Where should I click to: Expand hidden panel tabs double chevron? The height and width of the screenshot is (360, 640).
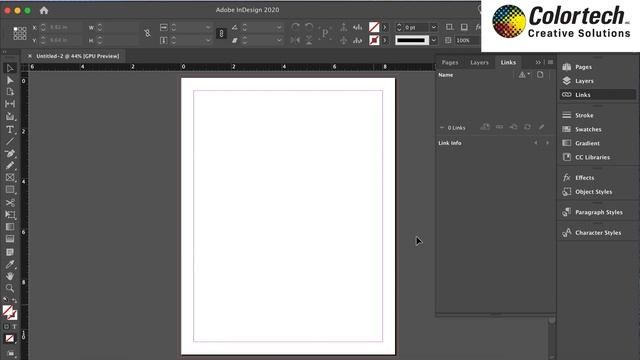click(x=538, y=62)
